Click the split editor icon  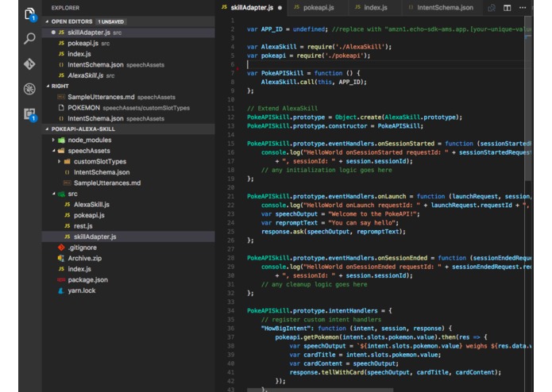(507, 8)
